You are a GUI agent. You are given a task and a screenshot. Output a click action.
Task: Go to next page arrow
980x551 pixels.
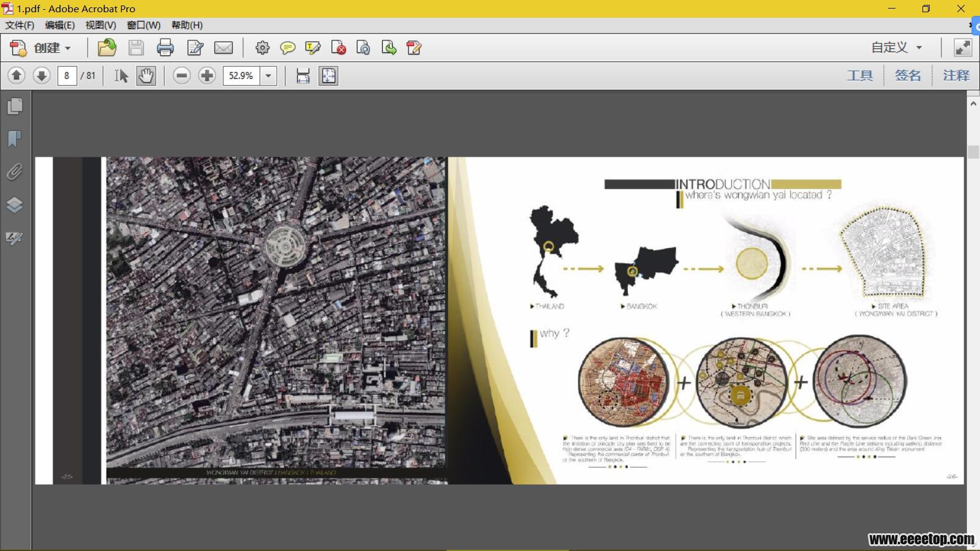pos(42,75)
